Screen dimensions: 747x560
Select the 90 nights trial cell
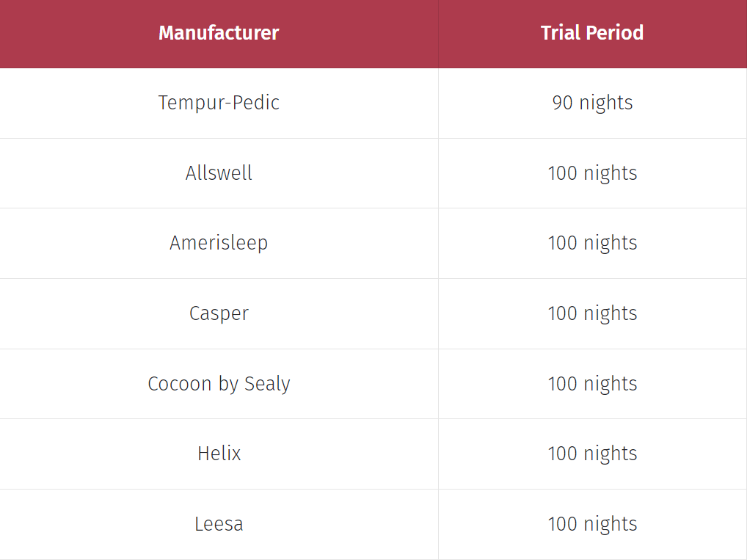pyautogui.click(x=592, y=103)
